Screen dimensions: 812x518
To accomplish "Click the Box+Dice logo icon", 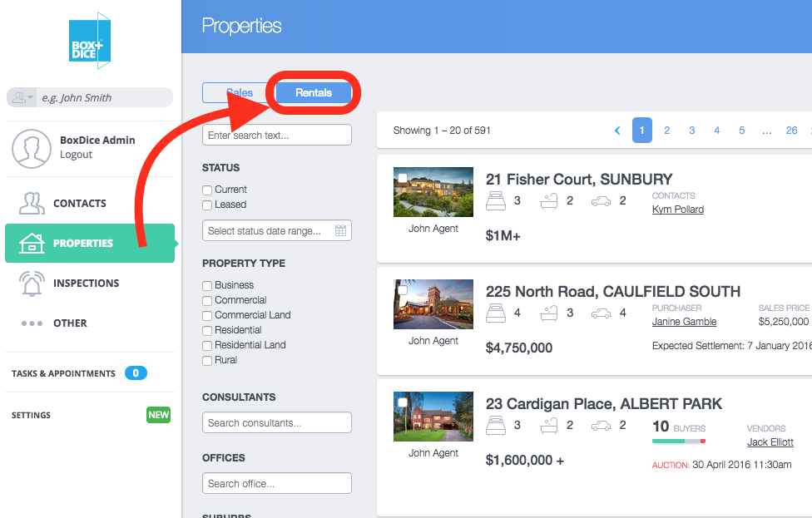I will coord(90,41).
